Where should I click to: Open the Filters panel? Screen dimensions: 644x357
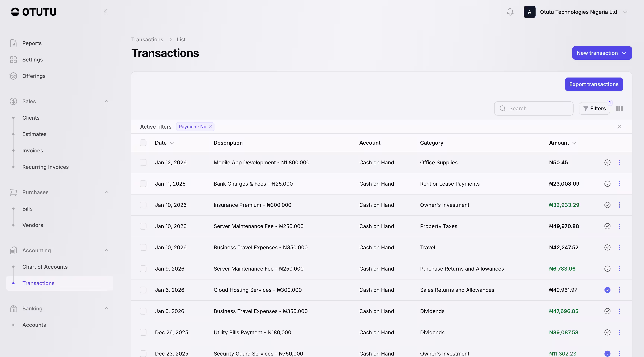click(x=594, y=108)
